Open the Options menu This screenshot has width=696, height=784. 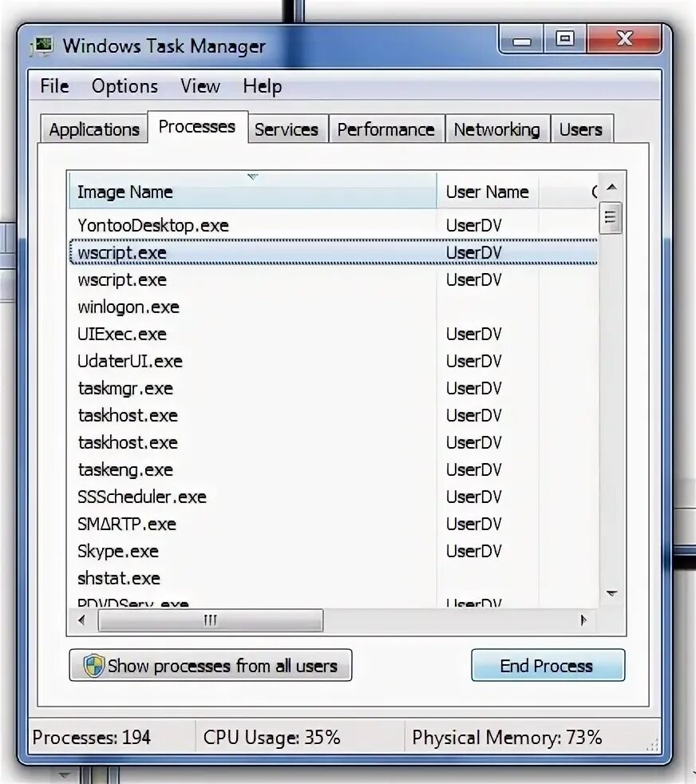[x=125, y=86]
